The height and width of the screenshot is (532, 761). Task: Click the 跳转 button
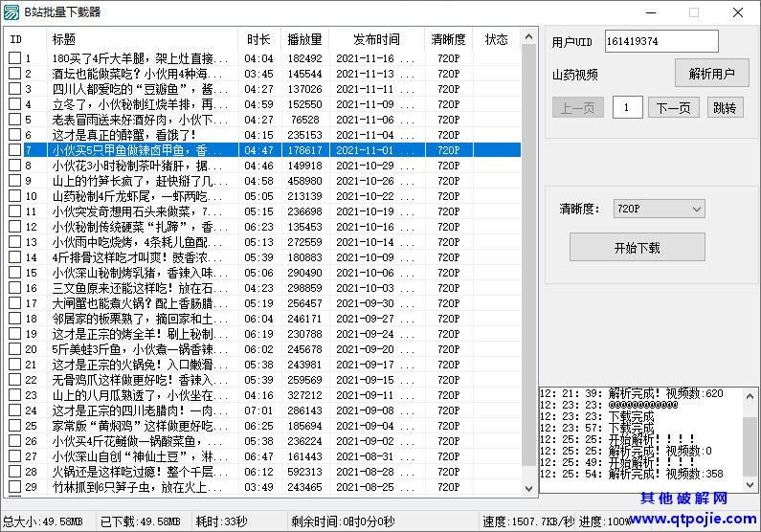pos(725,108)
